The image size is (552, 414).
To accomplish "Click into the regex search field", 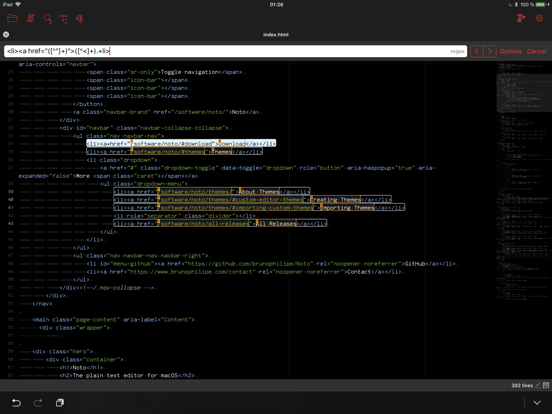I will pos(235,51).
